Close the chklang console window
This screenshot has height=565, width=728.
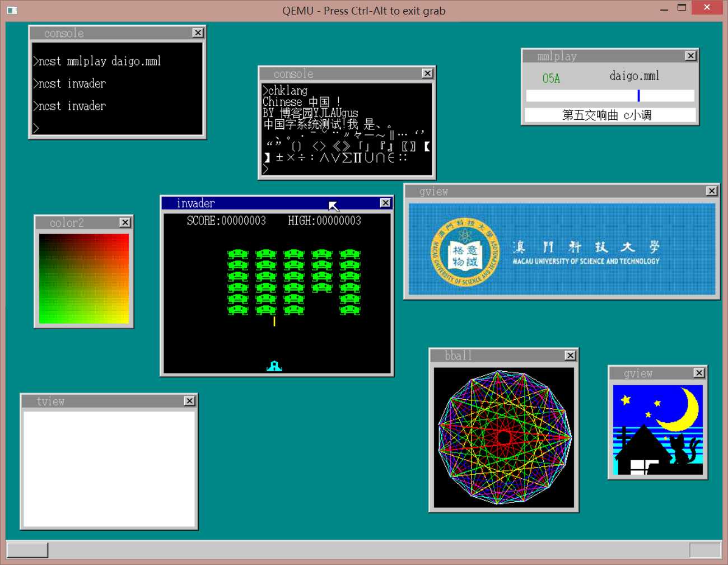pyautogui.click(x=427, y=73)
